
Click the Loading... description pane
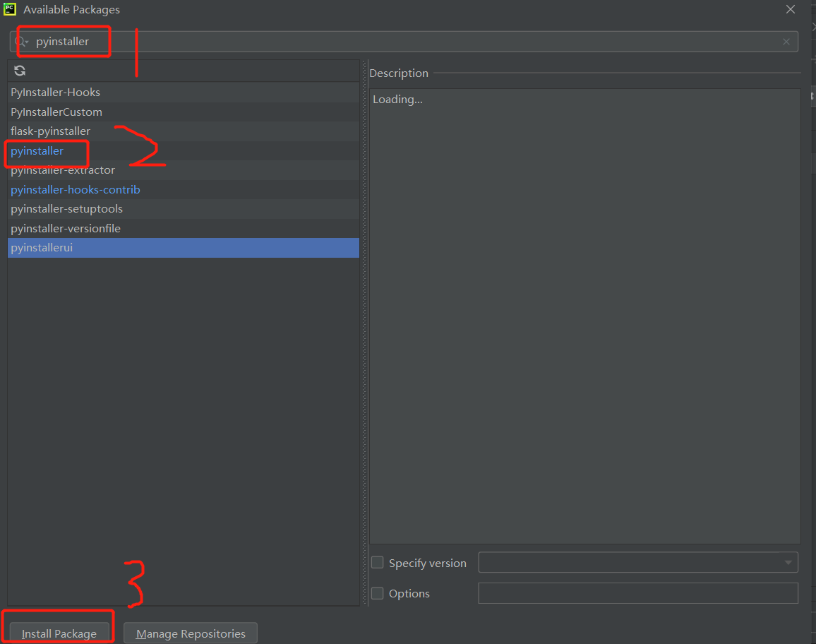(584, 316)
